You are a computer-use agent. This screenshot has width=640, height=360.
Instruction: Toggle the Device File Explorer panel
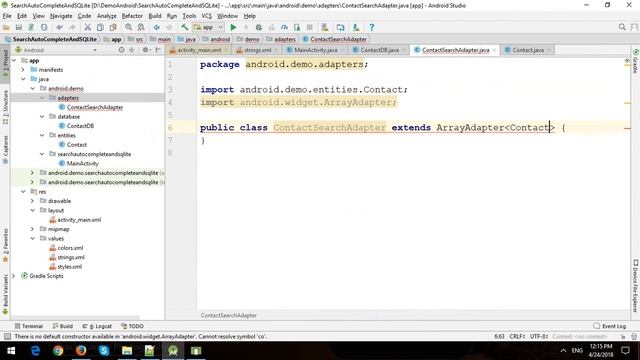point(636,286)
